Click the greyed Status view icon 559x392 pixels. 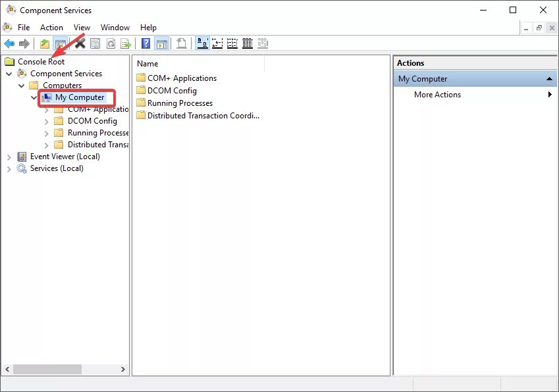tap(263, 43)
